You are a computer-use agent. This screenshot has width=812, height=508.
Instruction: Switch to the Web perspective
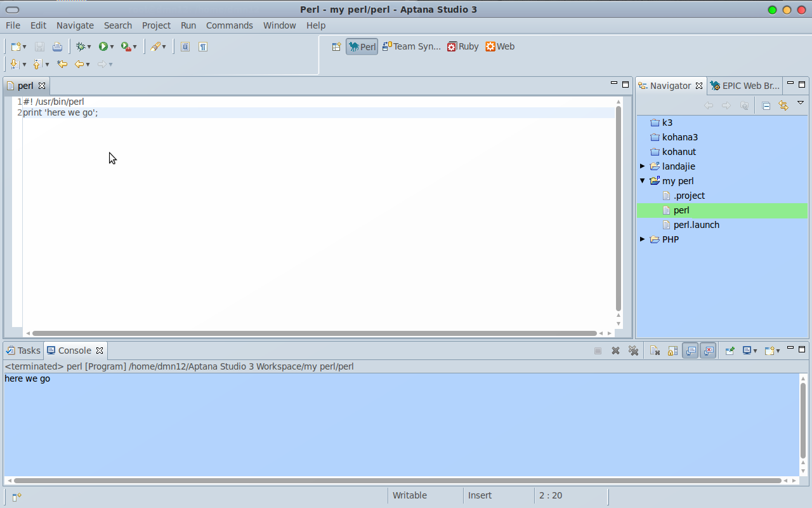pyautogui.click(x=500, y=46)
